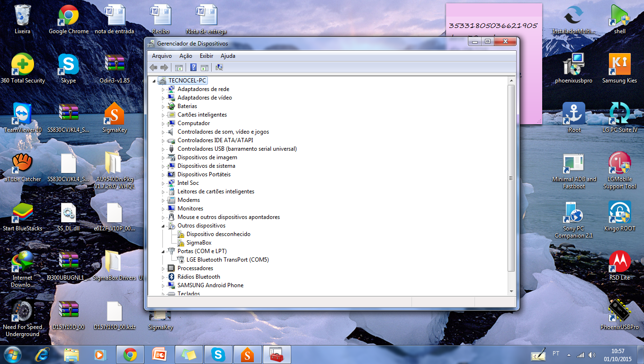Click the device tree scrollbar up arrow
Image resolution: width=644 pixels, height=364 pixels.
(511, 81)
